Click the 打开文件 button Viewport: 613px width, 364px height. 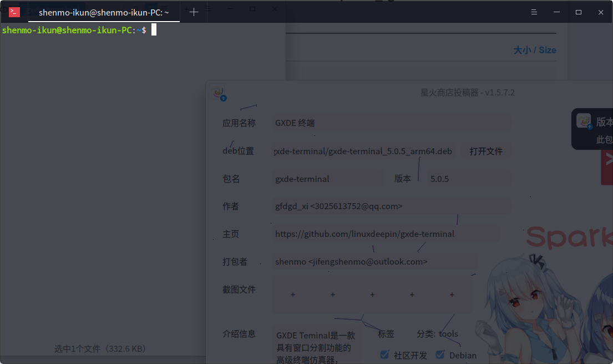pyautogui.click(x=486, y=151)
